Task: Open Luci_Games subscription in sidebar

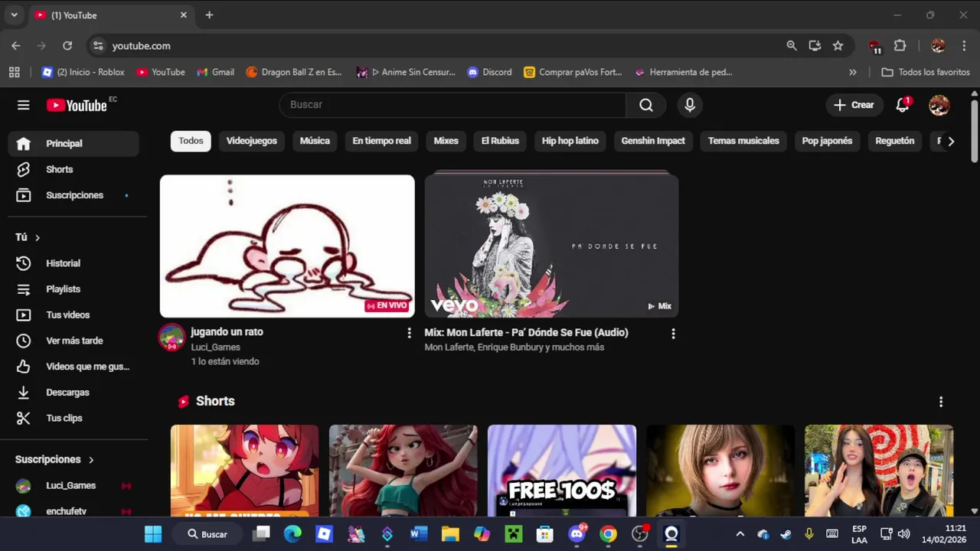Action: point(73,485)
